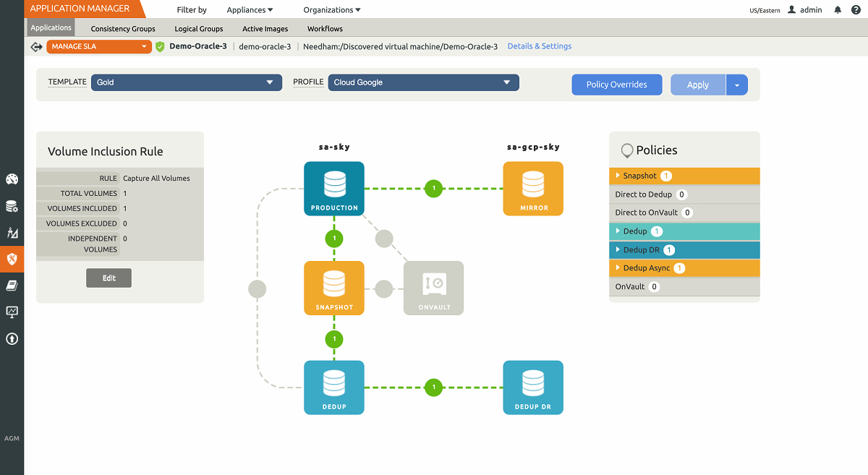Open the TEMPLATE dropdown showing Gold

click(186, 82)
